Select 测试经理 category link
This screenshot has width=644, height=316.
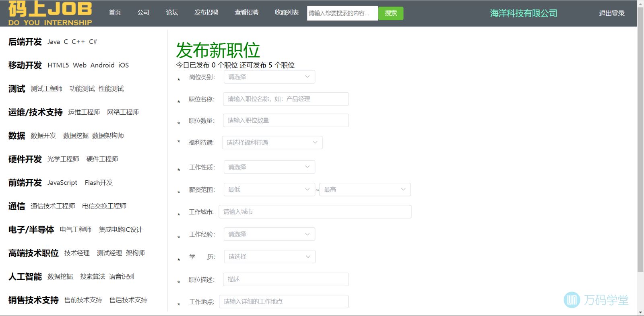point(109,253)
